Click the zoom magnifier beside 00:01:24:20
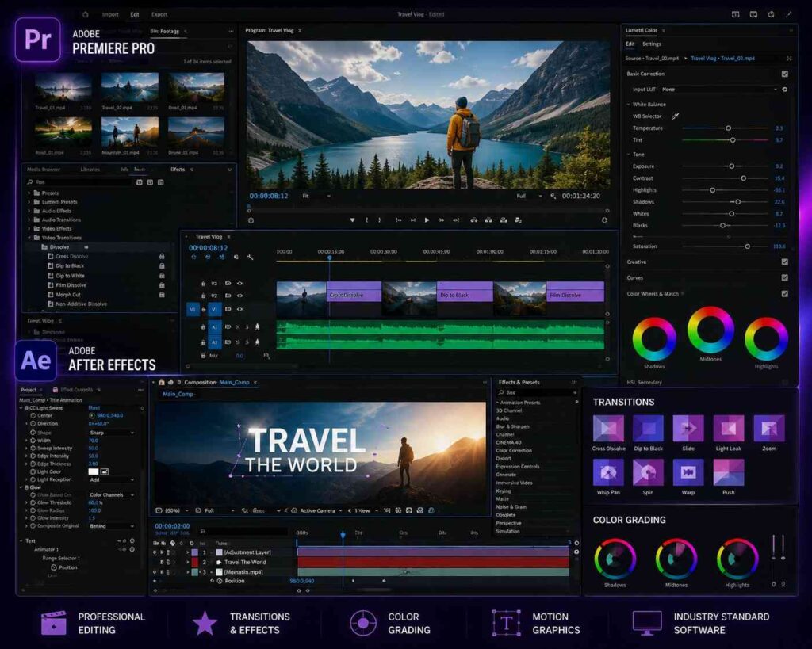Image resolution: width=812 pixels, height=649 pixels. point(553,197)
